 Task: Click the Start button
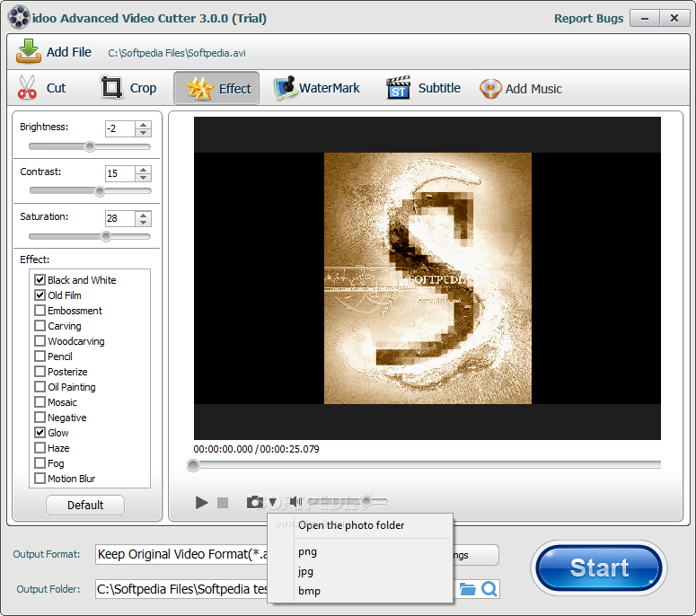click(x=599, y=568)
